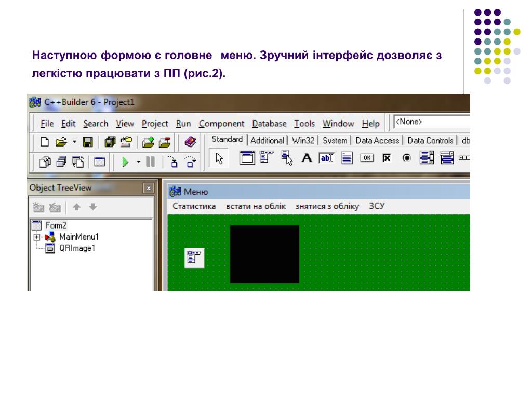Screen dimensions: 532x399
Task: Click the Move Down arrow in TreeView
Action: point(93,207)
